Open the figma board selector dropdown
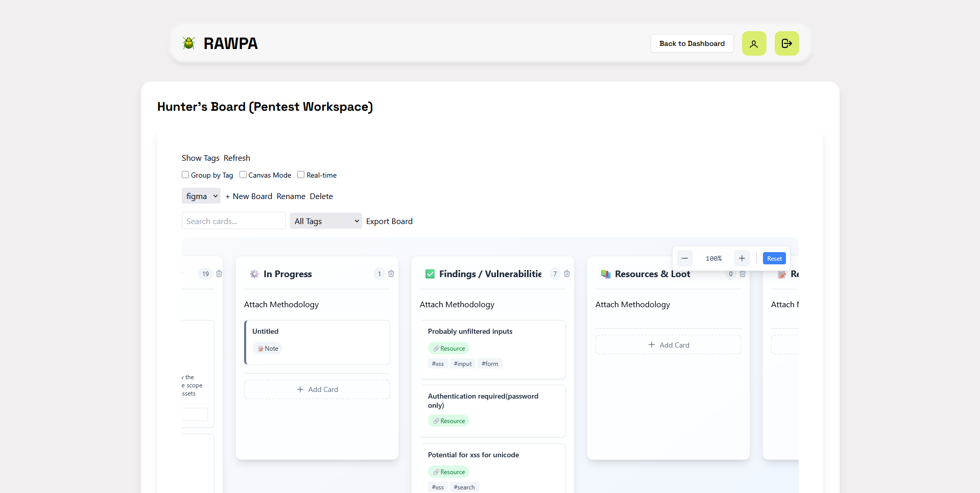The image size is (980, 493). coord(201,196)
